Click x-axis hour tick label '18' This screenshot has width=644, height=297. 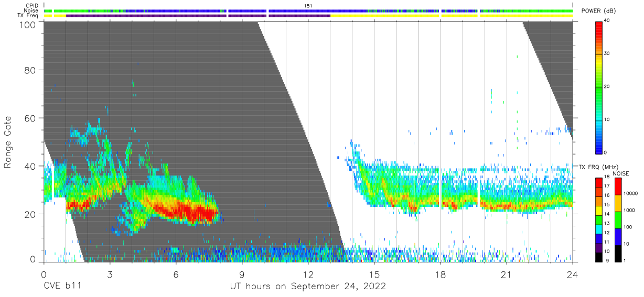click(x=441, y=274)
